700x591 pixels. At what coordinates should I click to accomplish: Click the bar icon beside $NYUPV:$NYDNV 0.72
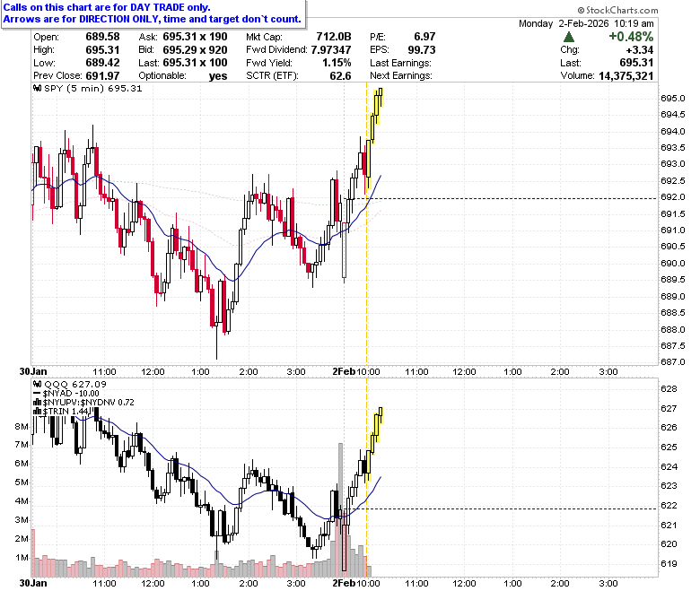point(38,402)
